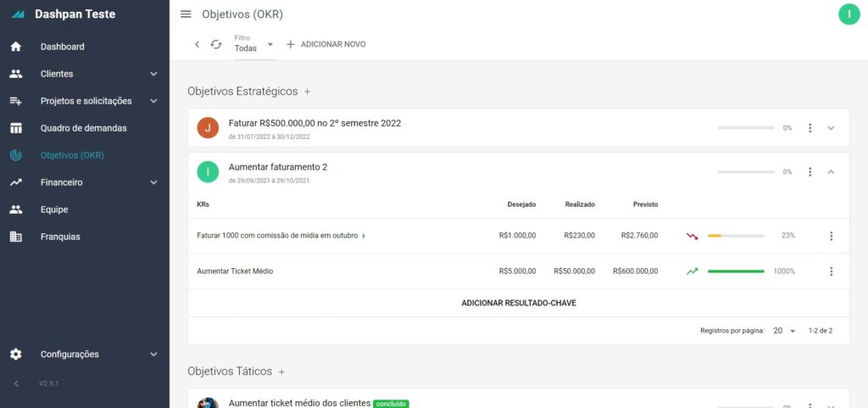This screenshot has width=868, height=408.
Task: Click the Objetivos (OKR) target icon
Action: [16, 155]
